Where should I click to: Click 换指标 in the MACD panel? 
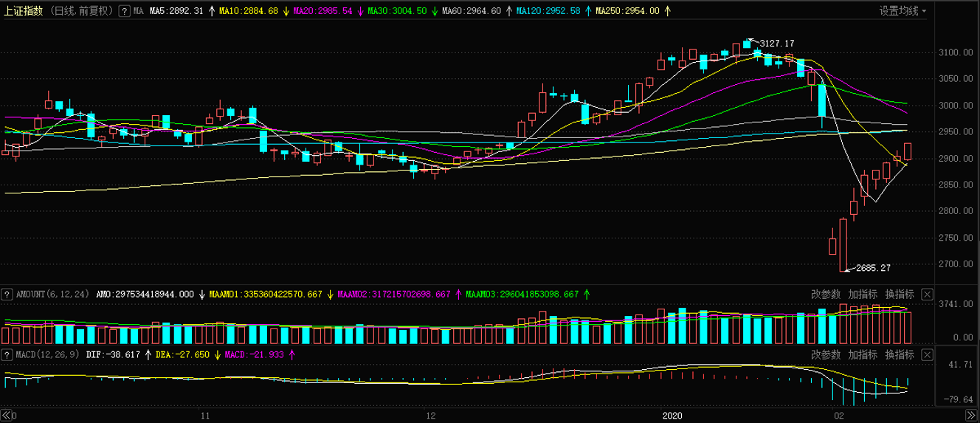pyautogui.click(x=900, y=355)
